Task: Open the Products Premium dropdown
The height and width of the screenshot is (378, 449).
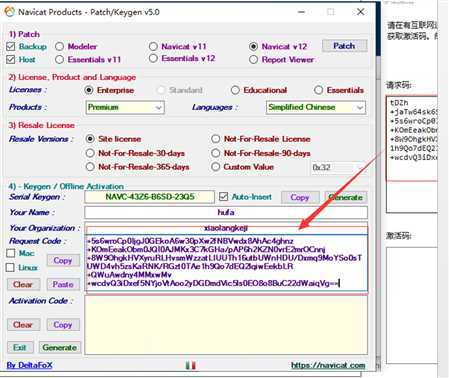Action: [x=125, y=107]
